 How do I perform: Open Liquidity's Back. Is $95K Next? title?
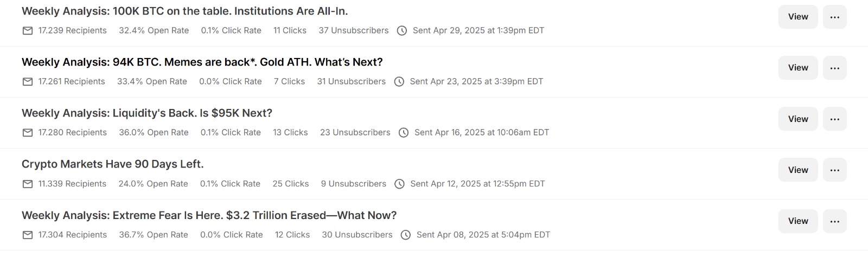coord(146,113)
